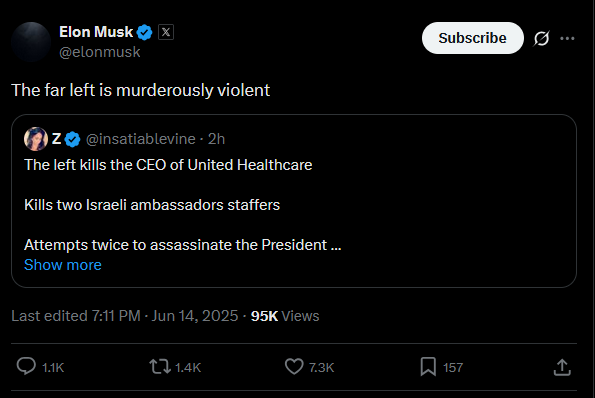The height and width of the screenshot is (398, 595).
Task: Open the @elonmusk handle link
Action: click(99, 52)
